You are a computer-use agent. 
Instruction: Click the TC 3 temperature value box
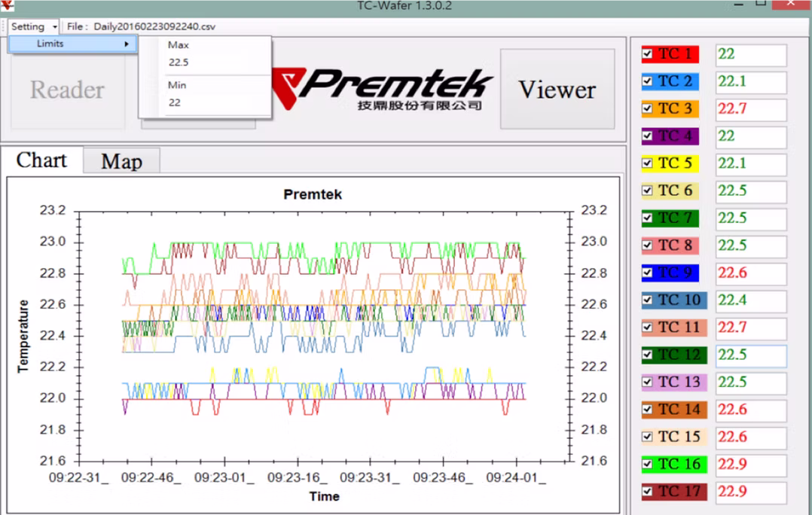pos(750,109)
